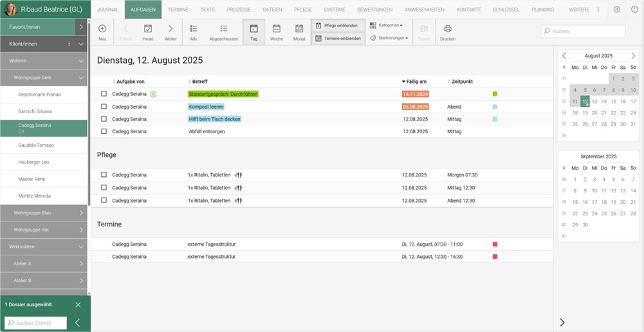644x332 pixels.
Task: Expand Wohngruppe Illau group
Action: point(44,212)
